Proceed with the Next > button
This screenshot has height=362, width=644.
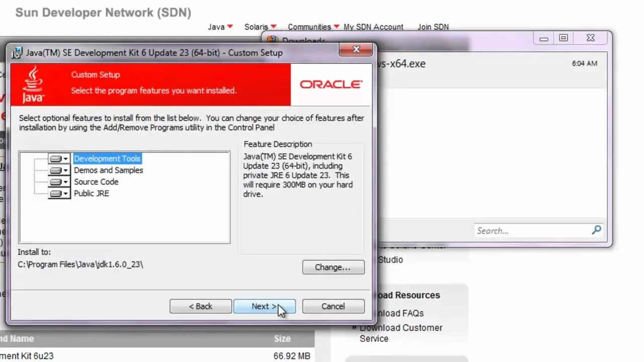click(x=264, y=306)
